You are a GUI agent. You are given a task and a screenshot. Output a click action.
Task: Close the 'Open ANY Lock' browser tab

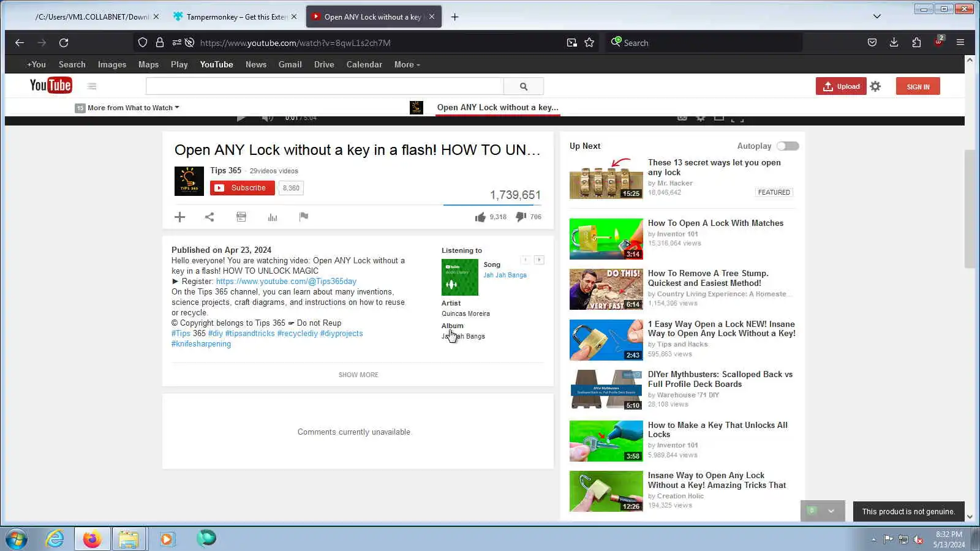point(432,17)
